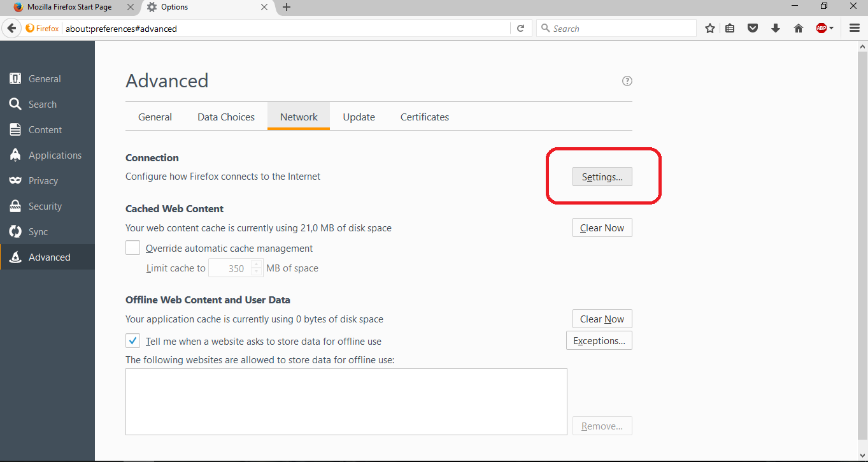The width and height of the screenshot is (868, 462).
Task: Click the offline websites list box
Action: click(346, 401)
